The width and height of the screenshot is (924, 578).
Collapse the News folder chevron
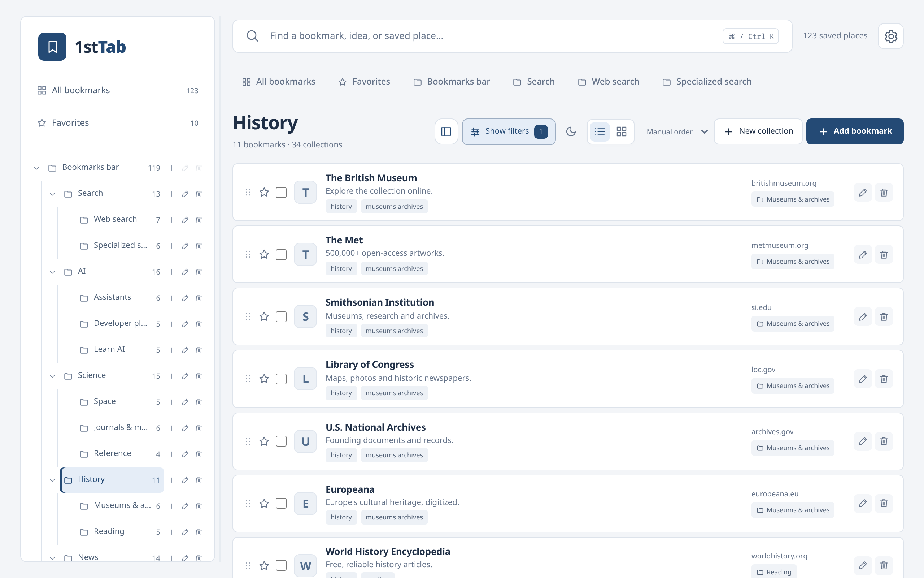point(52,558)
